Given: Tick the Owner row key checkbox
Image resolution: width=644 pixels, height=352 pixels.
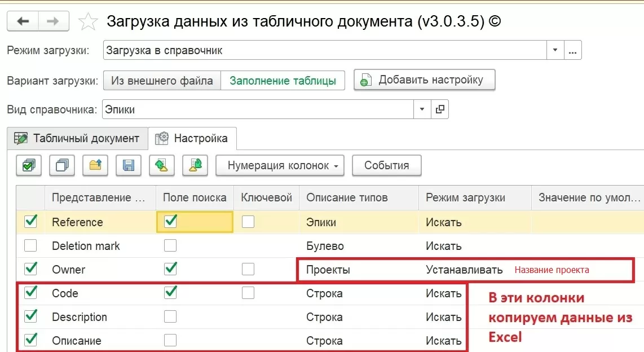Looking at the screenshot, I should click(x=248, y=270).
